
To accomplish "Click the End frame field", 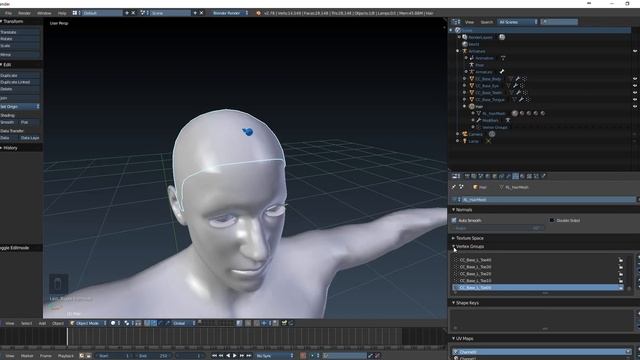I will [153, 356].
